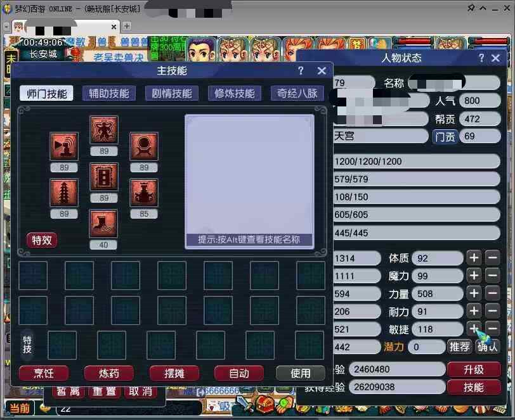
Task: Add a point to 耐力
Action: pyautogui.click(x=474, y=311)
